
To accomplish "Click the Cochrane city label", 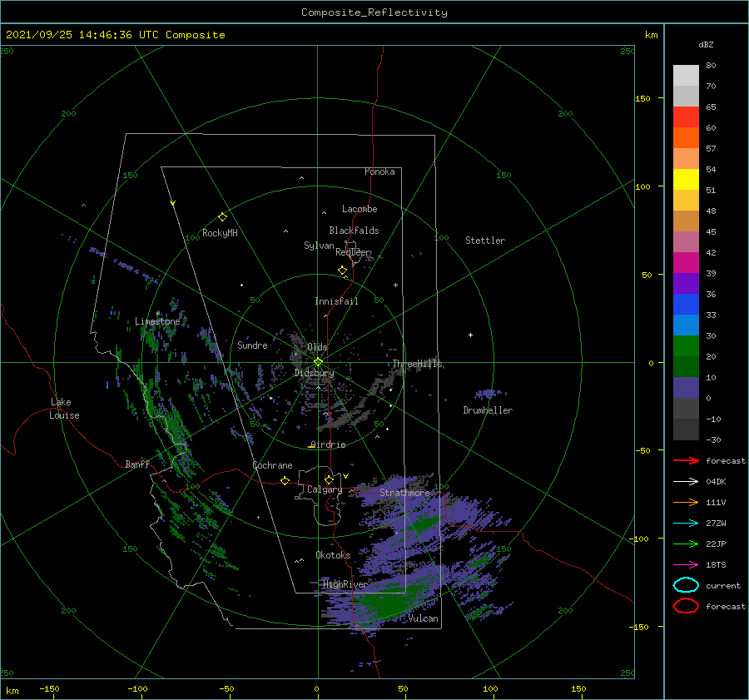I will coord(272,465).
